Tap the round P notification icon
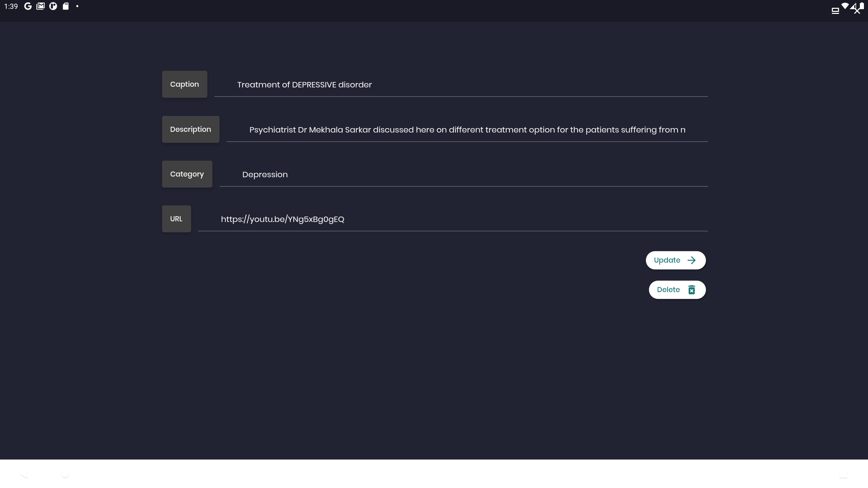Viewport: 868px width, 488px height. coord(53,6)
